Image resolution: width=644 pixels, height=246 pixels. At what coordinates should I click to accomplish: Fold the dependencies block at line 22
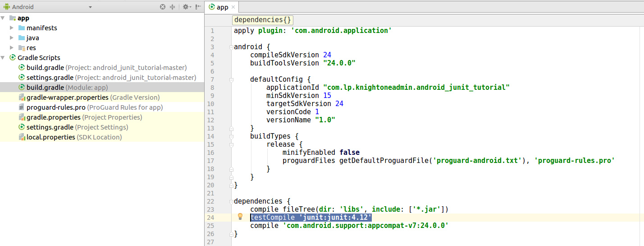click(231, 201)
